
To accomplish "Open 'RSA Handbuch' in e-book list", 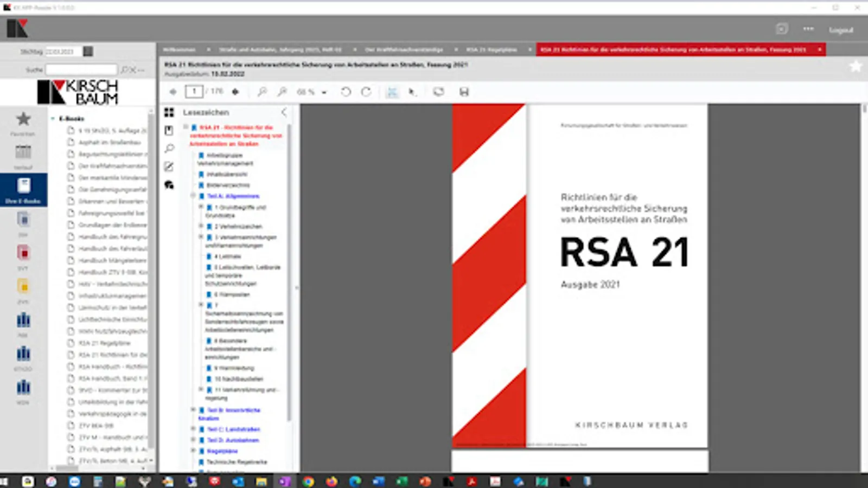I will point(112,367).
